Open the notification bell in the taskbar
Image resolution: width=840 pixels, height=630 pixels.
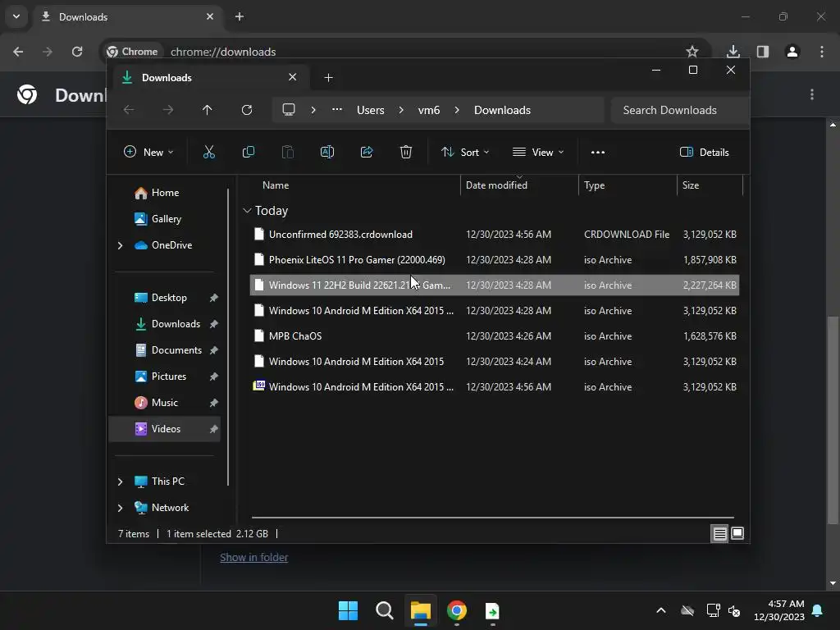pos(818,610)
